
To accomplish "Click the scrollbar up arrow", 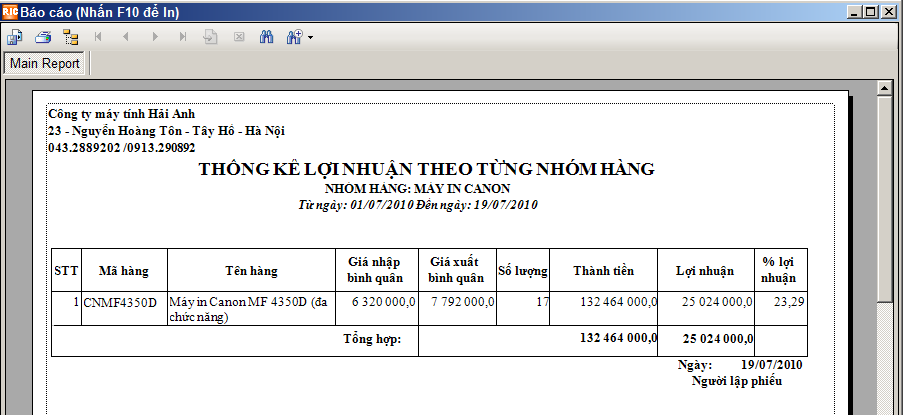I will pos(884,88).
